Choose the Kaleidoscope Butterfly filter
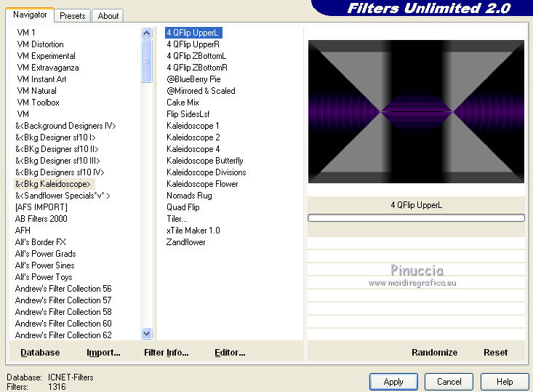Screen dimensions: 533x392 (204, 161)
